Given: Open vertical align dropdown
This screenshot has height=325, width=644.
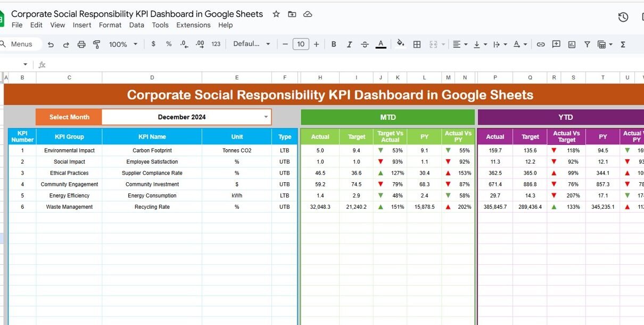Looking at the screenshot, I should (480, 44).
